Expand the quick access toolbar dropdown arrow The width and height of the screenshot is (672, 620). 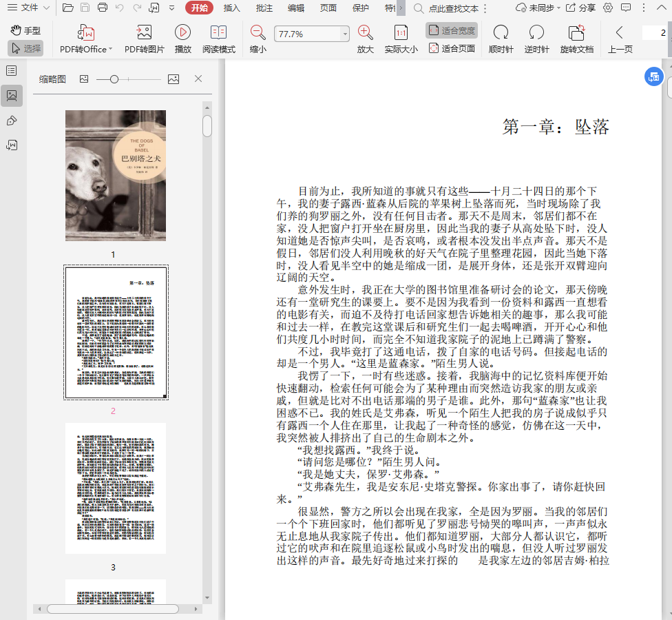click(x=172, y=8)
